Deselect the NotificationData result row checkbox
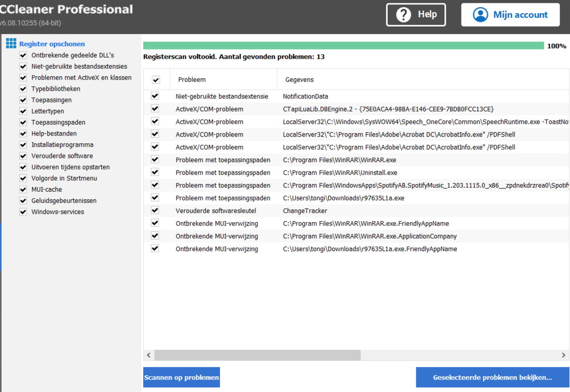 (x=155, y=96)
